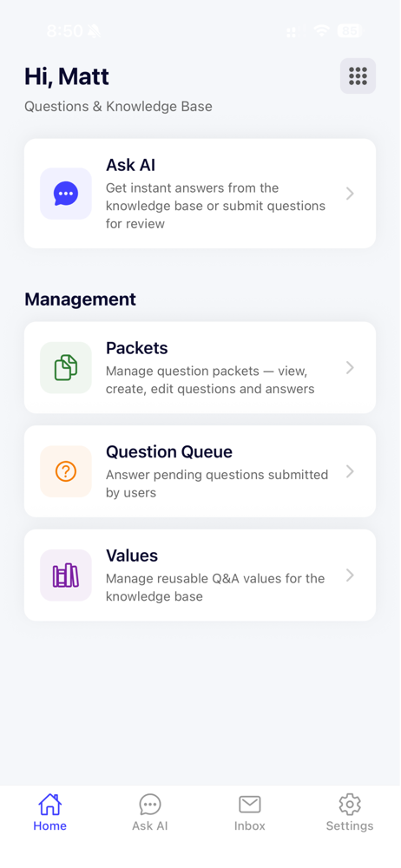The height and width of the screenshot is (868, 401).
Task: Tap the battery indicator in status bar
Action: (x=350, y=31)
